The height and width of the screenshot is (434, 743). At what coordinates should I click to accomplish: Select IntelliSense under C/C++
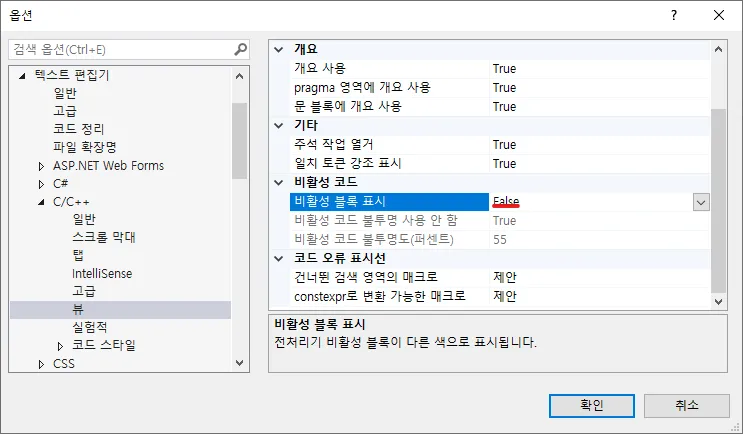[101, 273]
